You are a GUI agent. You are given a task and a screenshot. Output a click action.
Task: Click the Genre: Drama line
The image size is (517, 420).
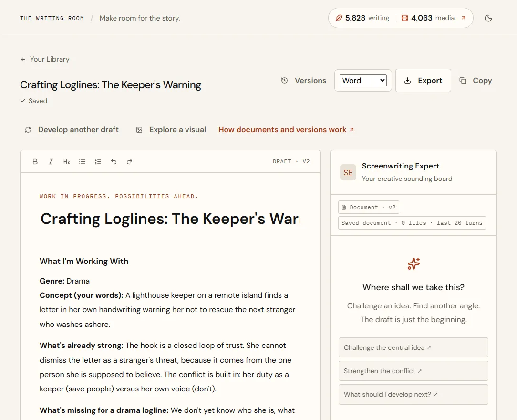coord(65,281)
